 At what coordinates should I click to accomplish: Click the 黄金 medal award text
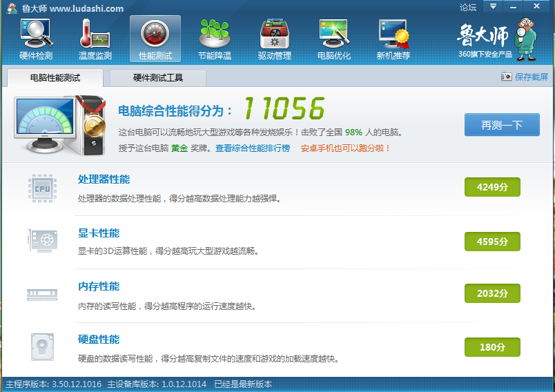(179, 148)
